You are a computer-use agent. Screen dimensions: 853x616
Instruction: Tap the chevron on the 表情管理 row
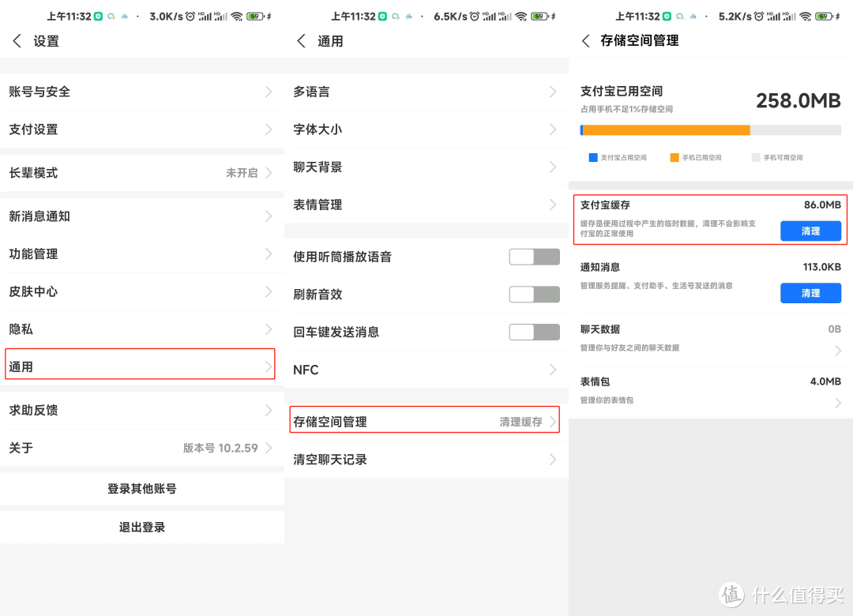pyautogui.click(x=553, y=205)
